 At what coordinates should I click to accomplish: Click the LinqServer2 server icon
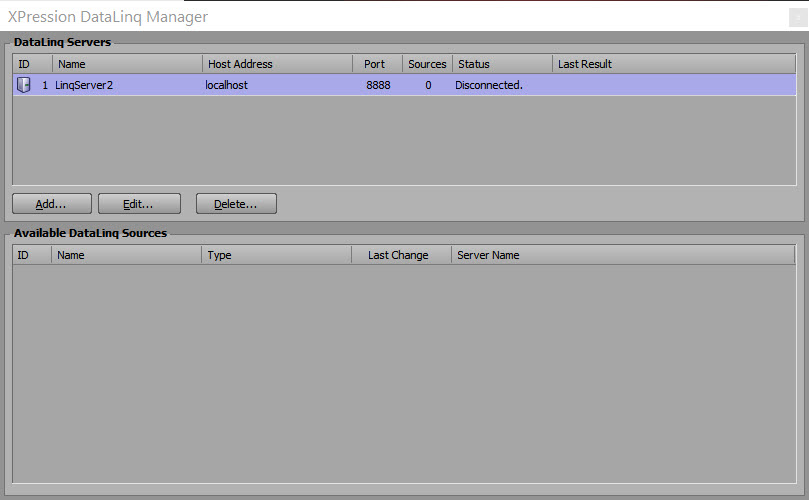24,85
